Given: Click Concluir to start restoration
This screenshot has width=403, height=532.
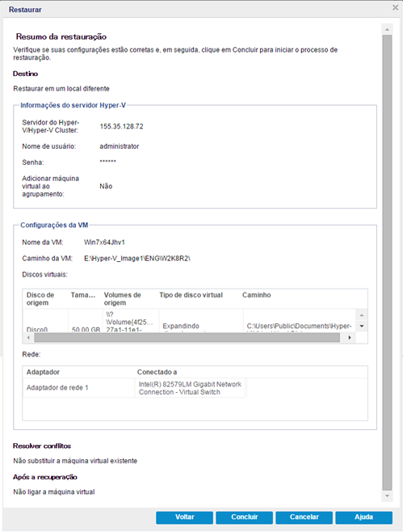Looking at the screenshot, I should point(245,517).
